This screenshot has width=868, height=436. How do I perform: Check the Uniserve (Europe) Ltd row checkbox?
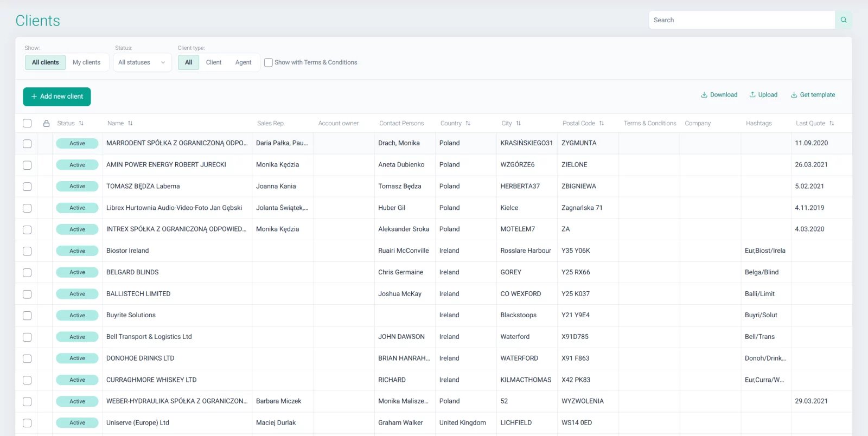tap(27, 423)
